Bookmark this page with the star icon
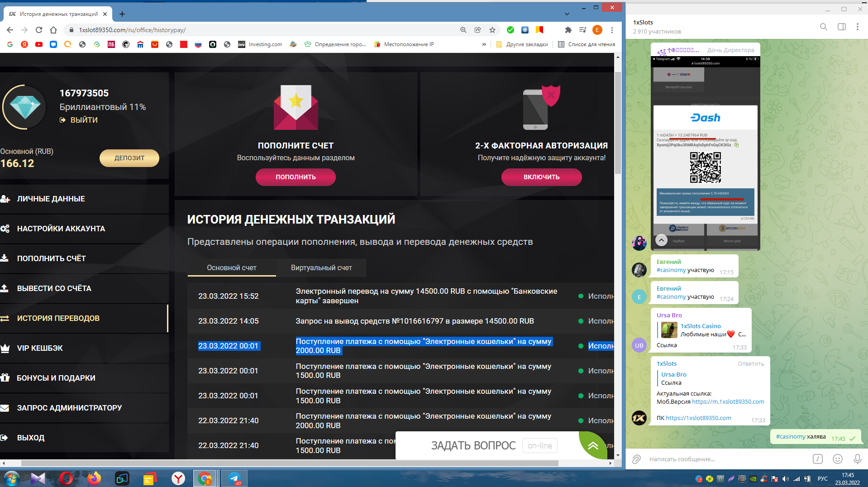The width and height of the screenshot is (868, 487). coord(492,30)
